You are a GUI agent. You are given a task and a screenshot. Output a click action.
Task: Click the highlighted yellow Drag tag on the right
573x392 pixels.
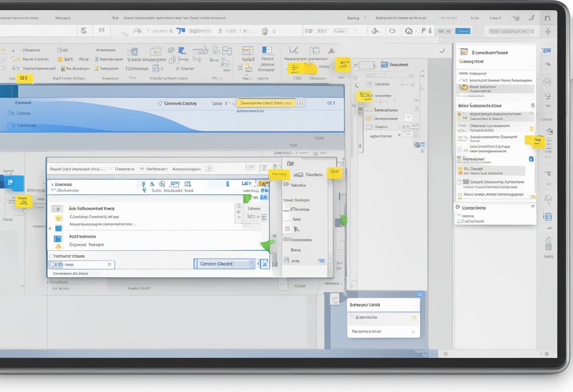tap(537, 140)
